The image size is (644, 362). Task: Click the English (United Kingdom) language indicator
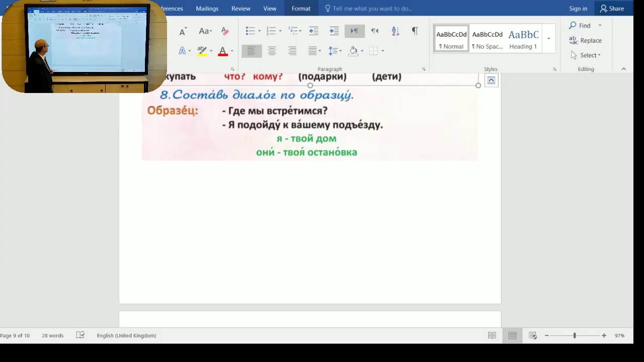126,335
